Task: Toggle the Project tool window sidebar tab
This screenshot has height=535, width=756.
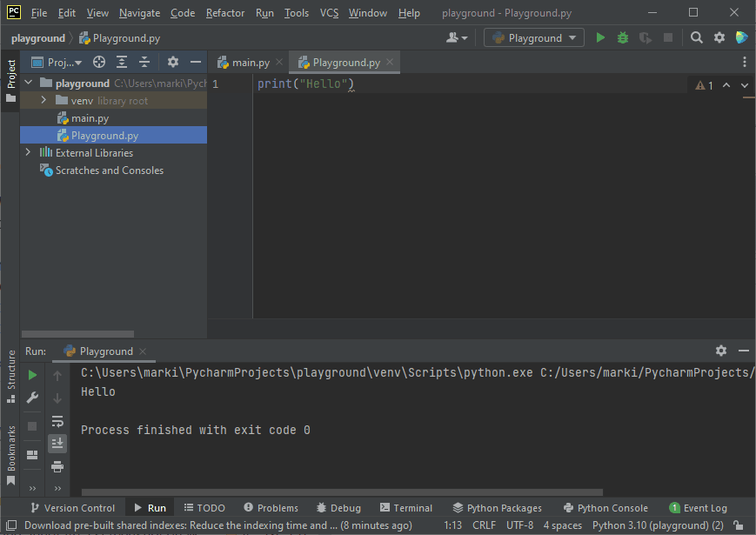Action: pyautogui.click(x=10, y=80)
